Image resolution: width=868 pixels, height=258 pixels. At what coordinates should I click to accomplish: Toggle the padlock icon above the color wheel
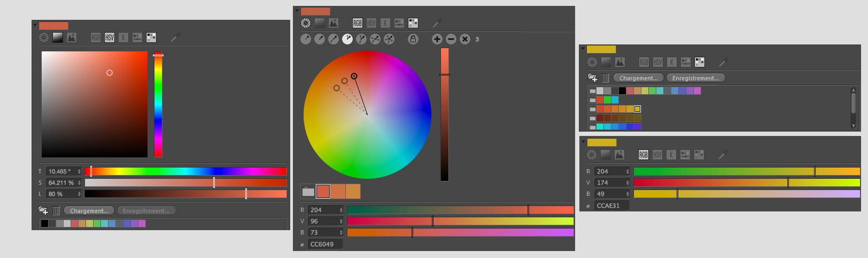[413, 39]
